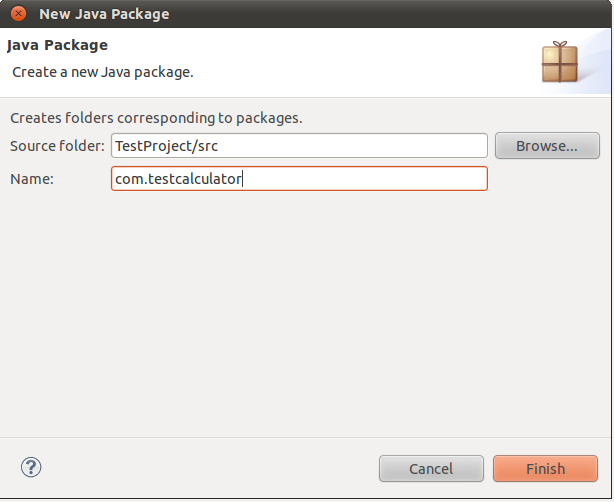Browse for a source folder
Viewport: 614px width, 502px height.
tap(546, 146)
